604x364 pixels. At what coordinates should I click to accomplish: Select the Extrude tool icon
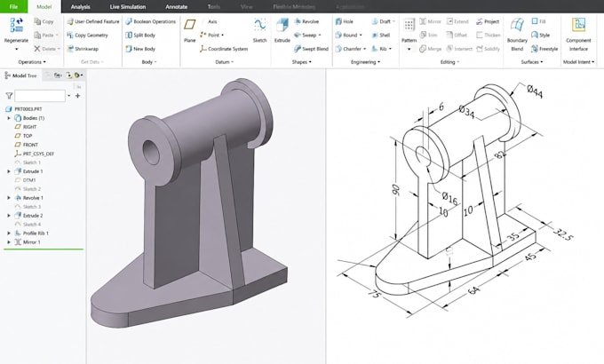tap(282, 26)
